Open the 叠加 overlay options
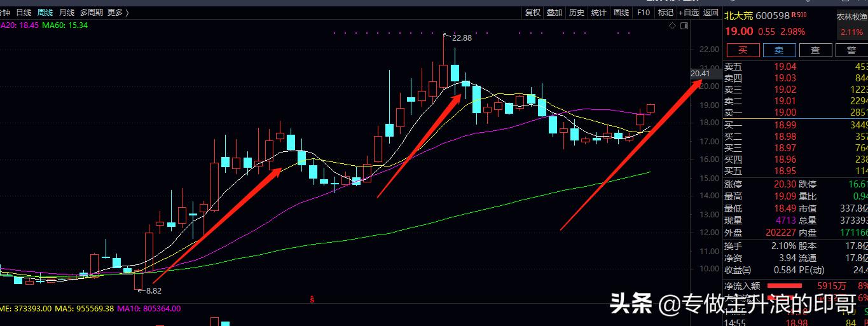 click(555, 13)
